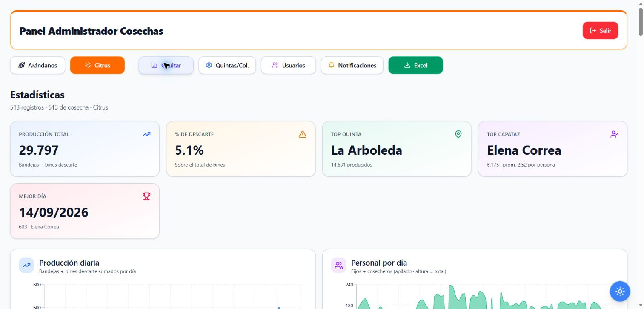Click the "TOP CAPATAZ" card label
The height and width of the screenshot is (309, 644).
pyautogui.click(x=504, y=134)
